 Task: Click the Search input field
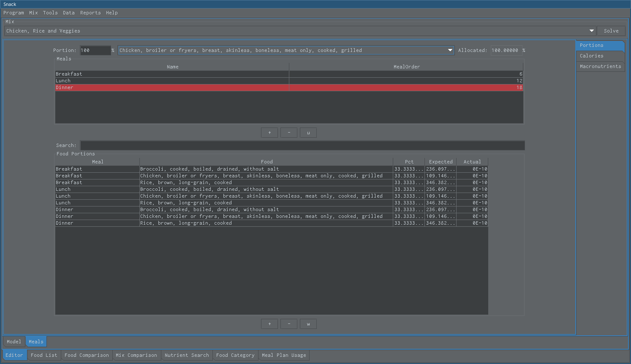(x=302, y=145)
